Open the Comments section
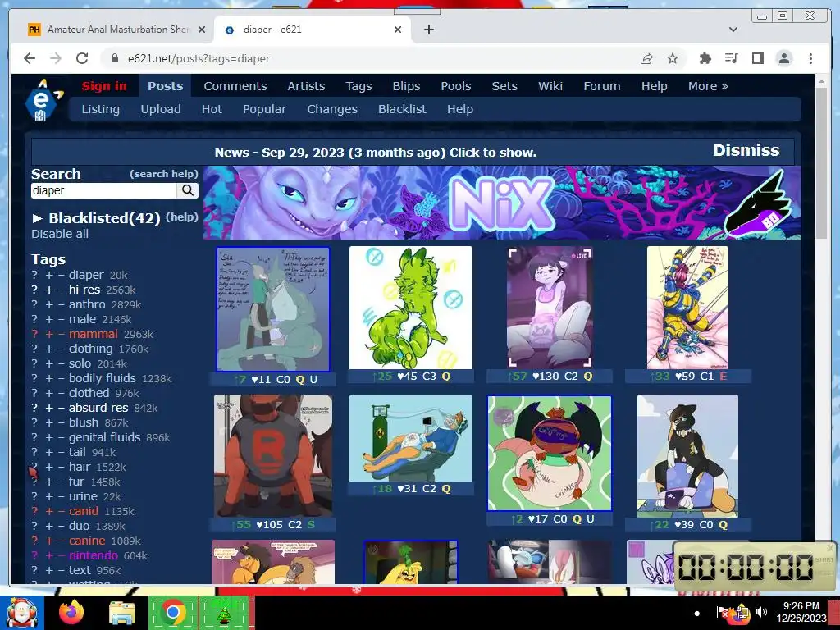This screenshot has width=840, height=630. [x=235, y=86]
